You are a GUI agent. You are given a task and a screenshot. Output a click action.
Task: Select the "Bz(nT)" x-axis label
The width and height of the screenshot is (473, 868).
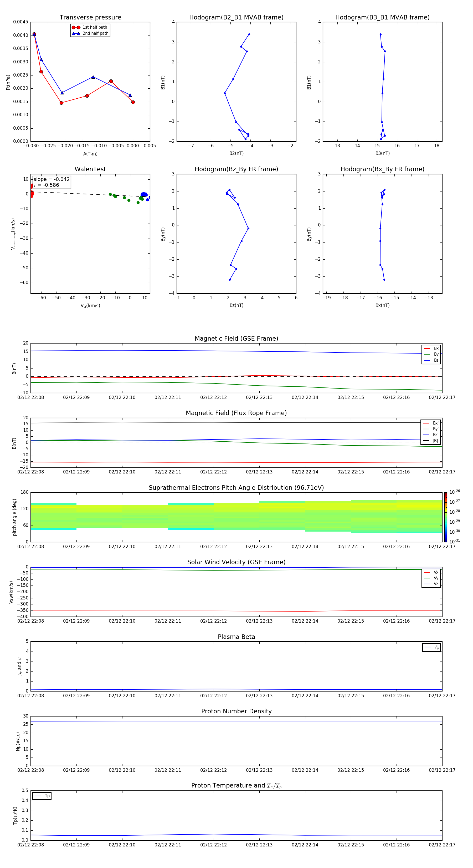pyautogui.click(x=236, y=305)
